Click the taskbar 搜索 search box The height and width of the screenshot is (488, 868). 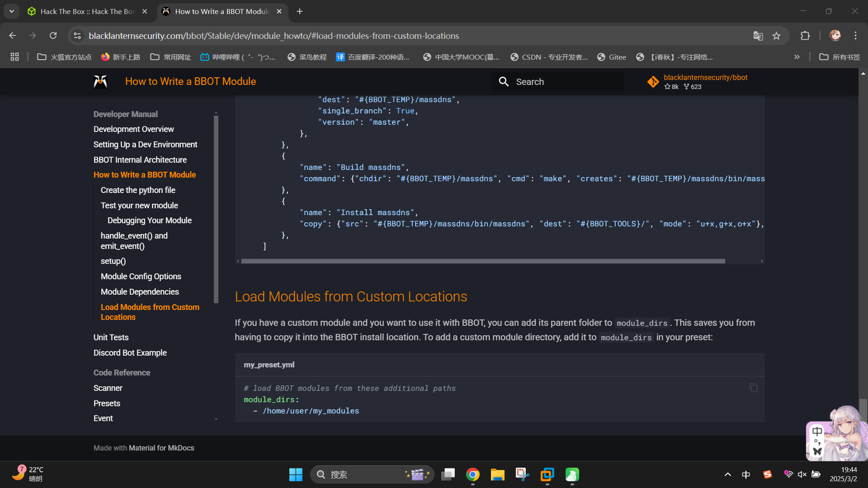pos(372,474)
